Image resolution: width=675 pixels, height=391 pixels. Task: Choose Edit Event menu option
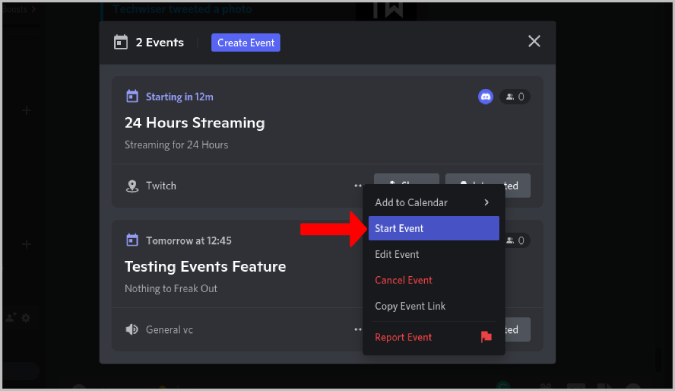coord(433,254)
